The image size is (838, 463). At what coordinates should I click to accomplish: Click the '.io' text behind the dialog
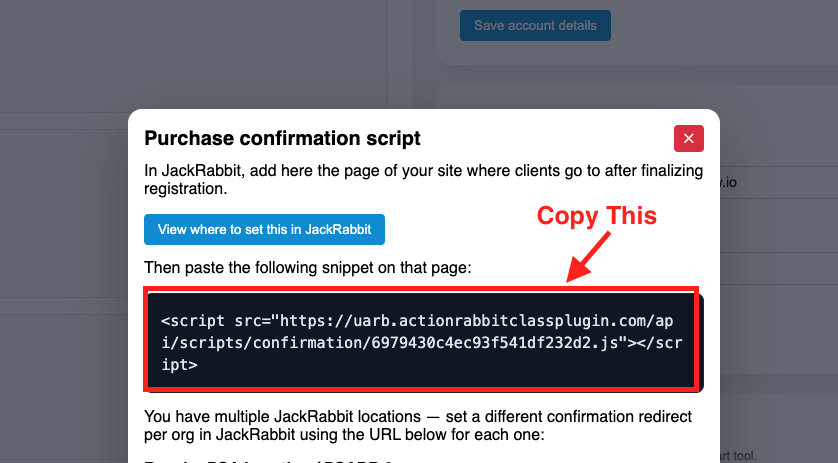point(728,183)
